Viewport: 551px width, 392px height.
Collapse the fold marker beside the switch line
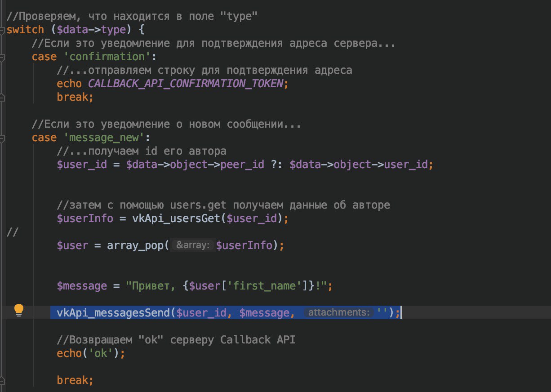(2, 30)
